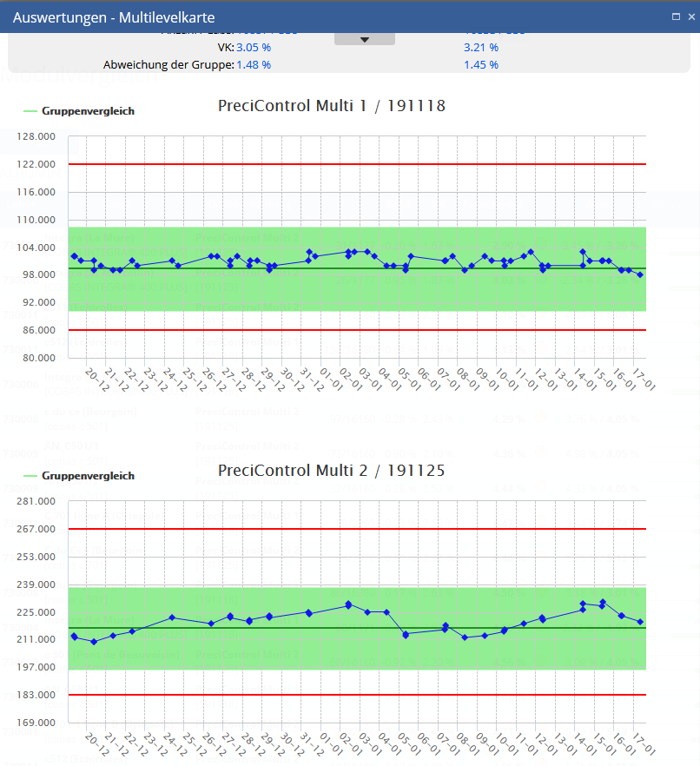Viewport: 700px width, 766px height.
Task: Click the 267.000 y-axis label
Action: (x=36, y=529)
